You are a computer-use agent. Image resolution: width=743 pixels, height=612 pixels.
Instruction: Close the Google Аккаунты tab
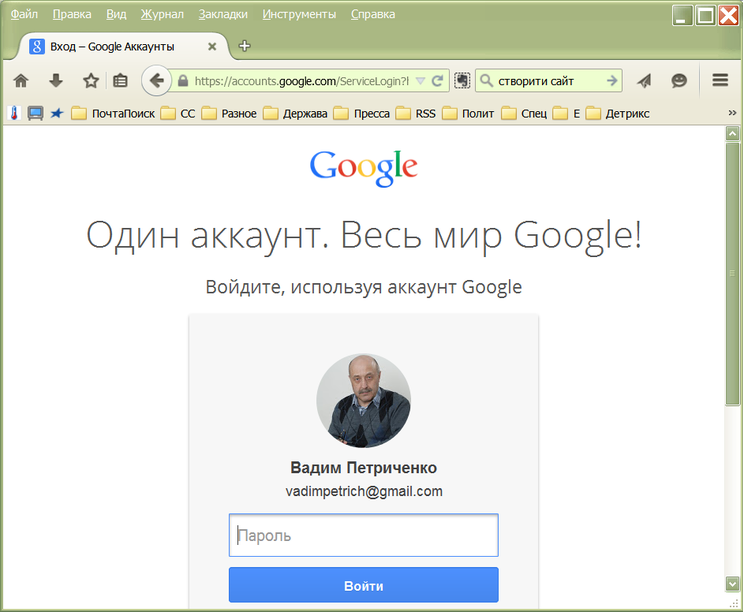click(x=212, y=46)
